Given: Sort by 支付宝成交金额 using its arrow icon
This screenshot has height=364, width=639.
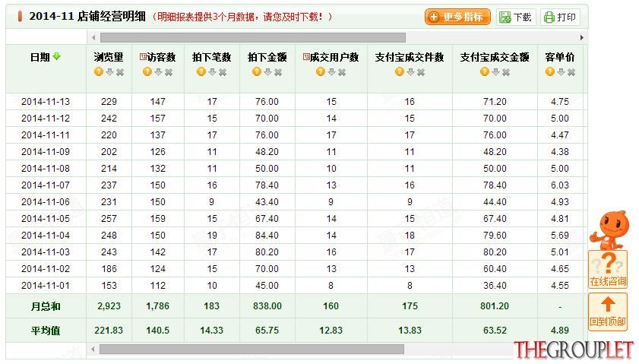Looking at the screenshot, I should coord(495,72).
